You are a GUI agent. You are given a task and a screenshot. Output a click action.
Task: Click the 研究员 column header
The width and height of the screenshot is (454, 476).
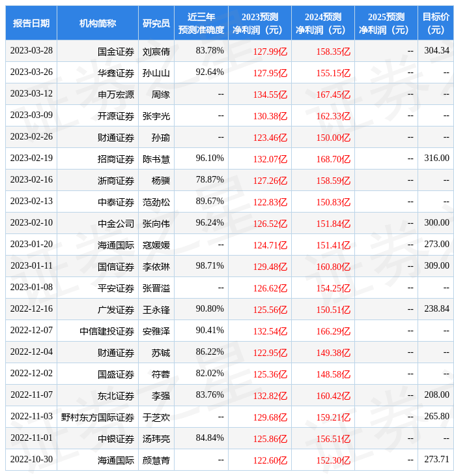(156, 23)
